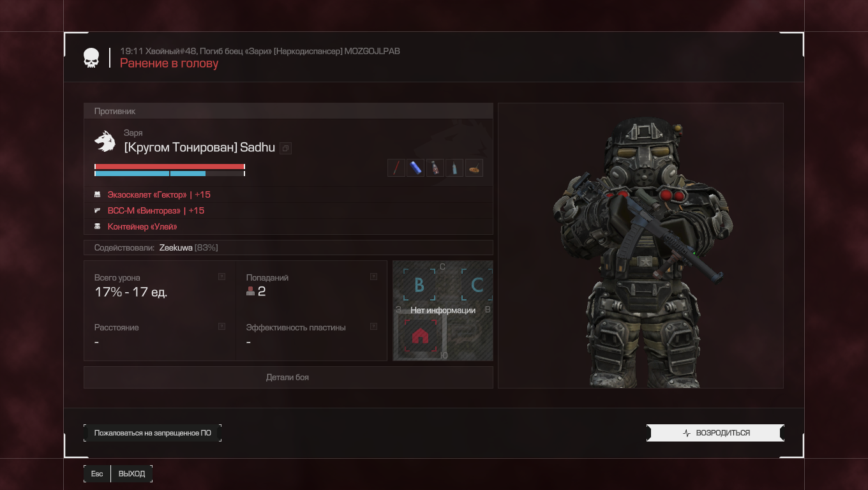Screen dimensions: 868x490
Task: Open help hint for Расстояние
Action: click(221, 327)
